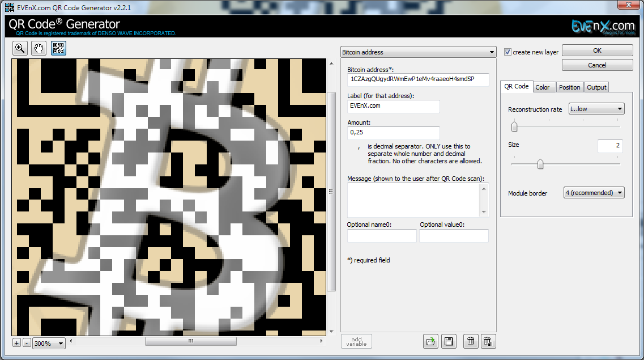Switch to the Output tab
This screenshot has width=644, height=360.
pos(596,87)
